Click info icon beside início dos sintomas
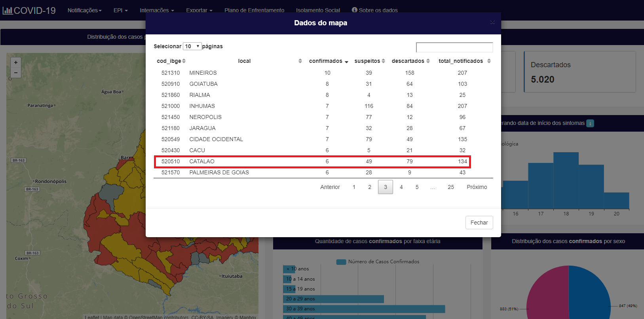Screen dimensions: 644x319 coord(590,123)
